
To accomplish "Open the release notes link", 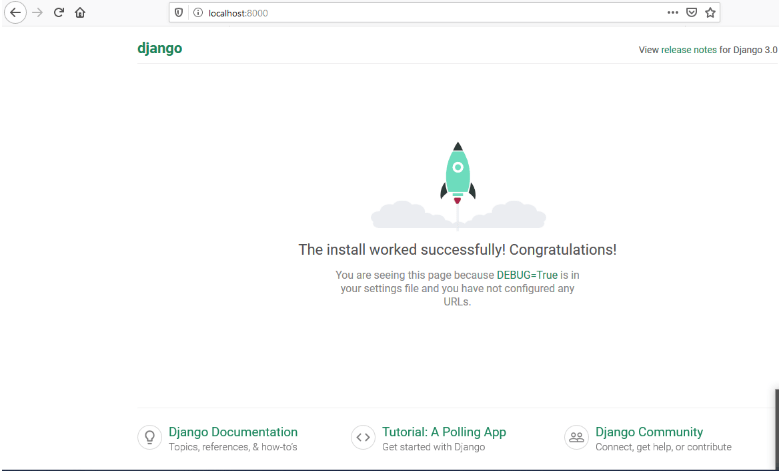I will pos(689,50).
